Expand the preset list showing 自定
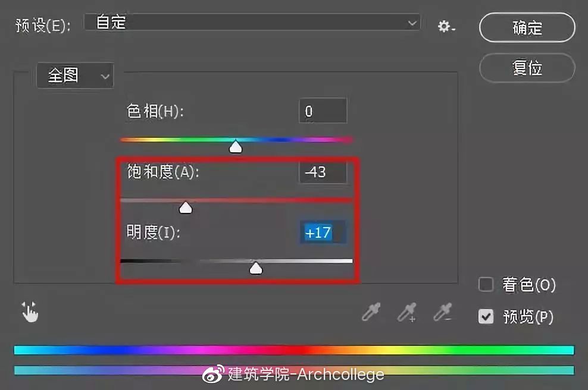This screenshot has width=588, height=390. pyautogui.click(x=413, y=23)
